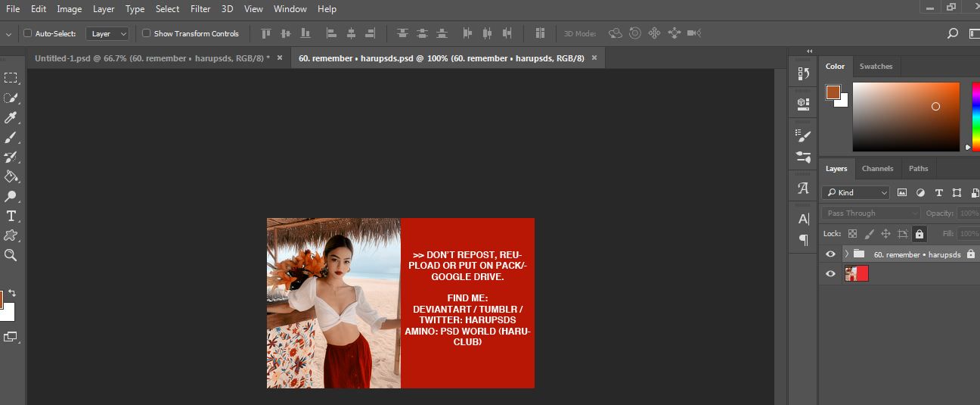This screenshot has width=980, height=405.
Task: Click the lock all layer icon
Action: [x=919, y=234]
